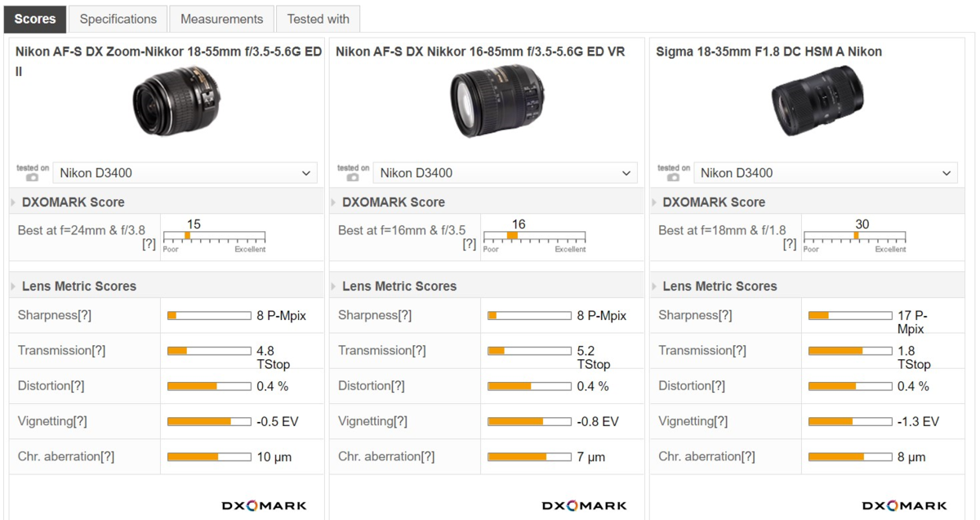This screenshot has width=980, height=520.
Task: Click camera icon under tested on, 16-85mm
Action: [x=352, y=177]
